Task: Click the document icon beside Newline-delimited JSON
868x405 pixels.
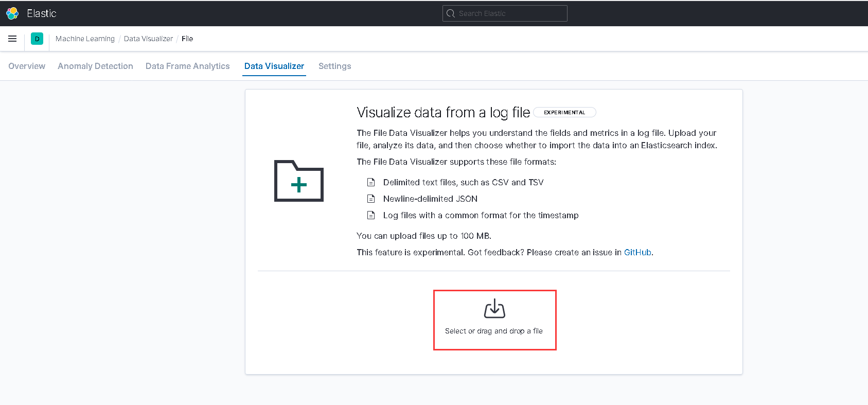Action: [371, 199]
